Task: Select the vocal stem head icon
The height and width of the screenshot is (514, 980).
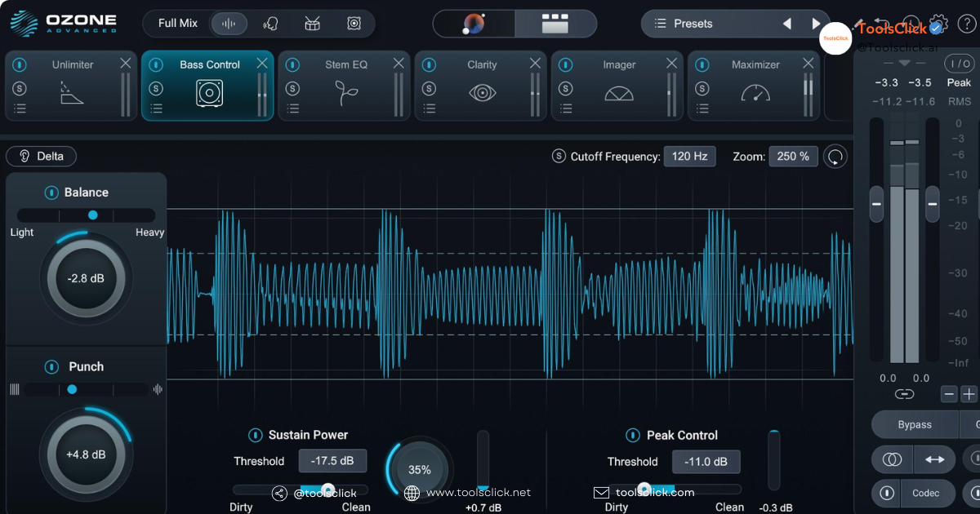Action: click(x=270, y=24)
